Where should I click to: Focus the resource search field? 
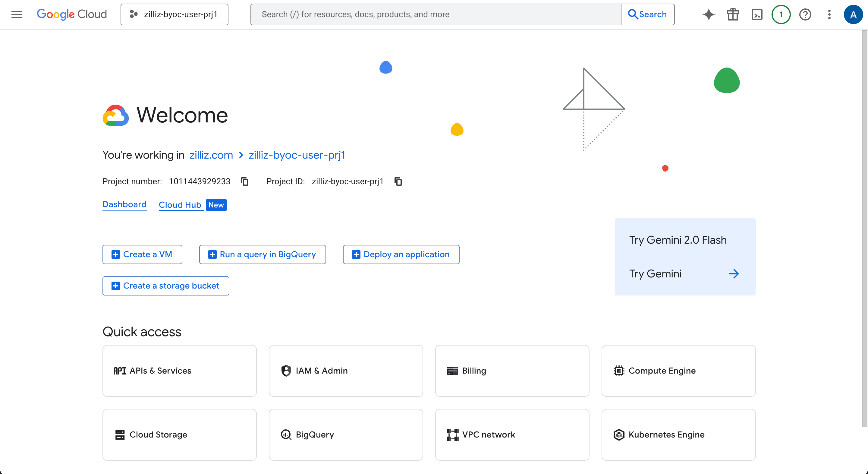[x=436, y=14]
